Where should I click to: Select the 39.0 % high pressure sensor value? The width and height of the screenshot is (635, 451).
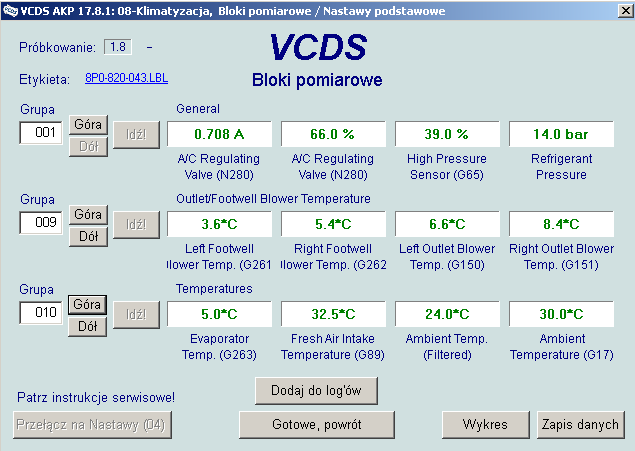click(x=447, y=134)
